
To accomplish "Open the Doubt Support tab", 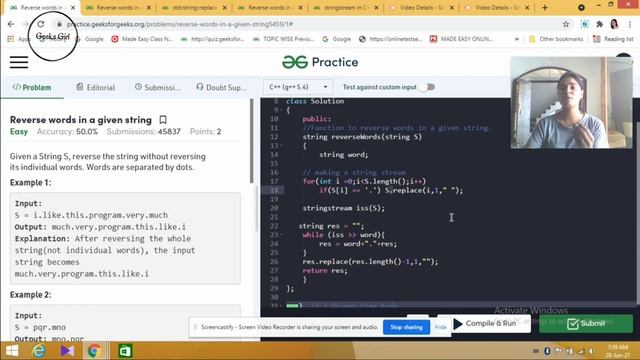I will click(x=221, y=87).
